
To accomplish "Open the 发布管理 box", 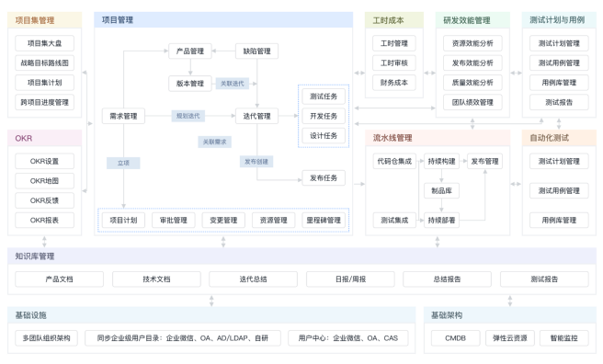I will tap(485, 161).
